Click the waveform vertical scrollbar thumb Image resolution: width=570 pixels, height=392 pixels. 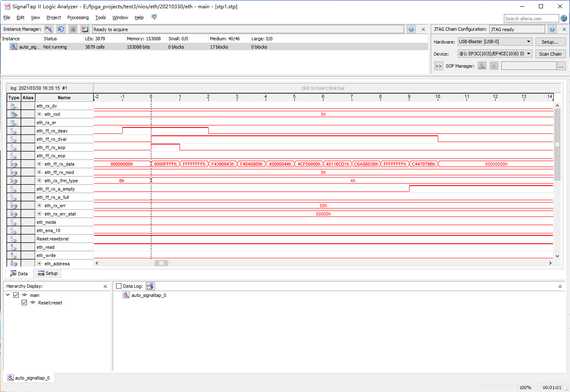click(x=558, y=145)
